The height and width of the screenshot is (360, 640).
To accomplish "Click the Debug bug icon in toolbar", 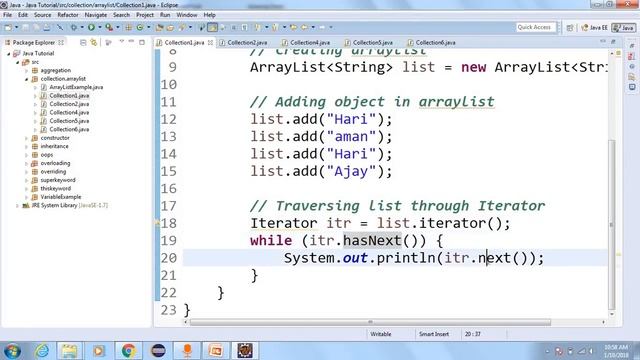I will pos(74,27).
